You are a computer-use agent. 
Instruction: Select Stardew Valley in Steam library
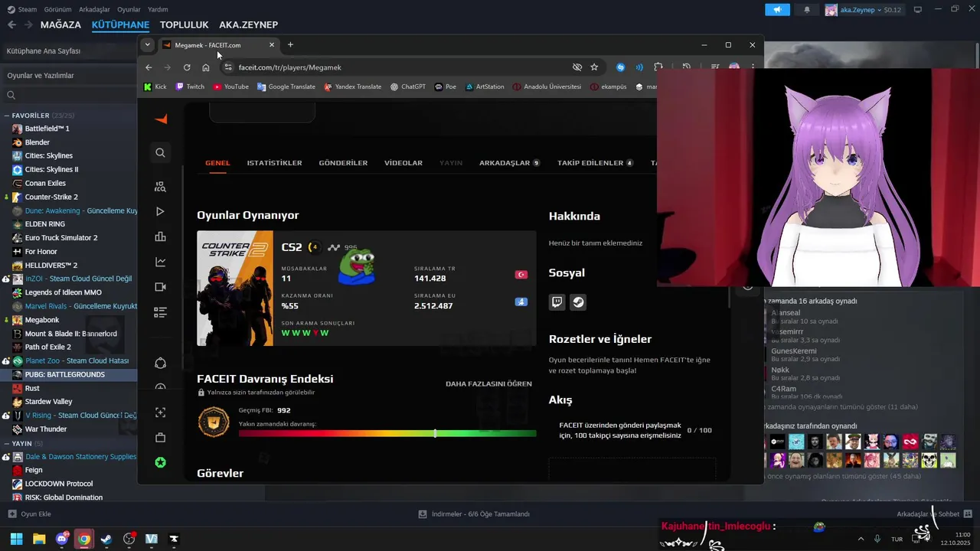48,402
